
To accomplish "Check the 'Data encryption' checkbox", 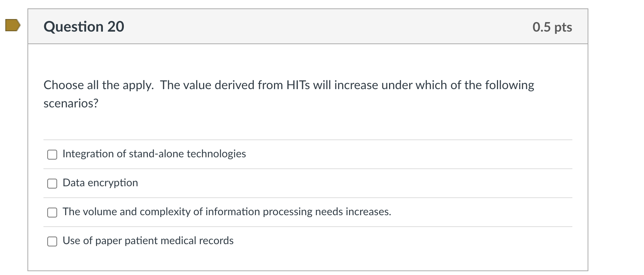I will pyautogui.click(x=52, y=184).
